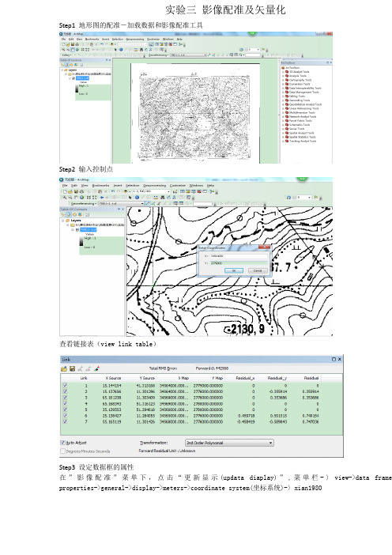This screenshot has width=392, height=555.
Task: Toggle link 3 checkbox in Link table
Action: click(65, 398)
